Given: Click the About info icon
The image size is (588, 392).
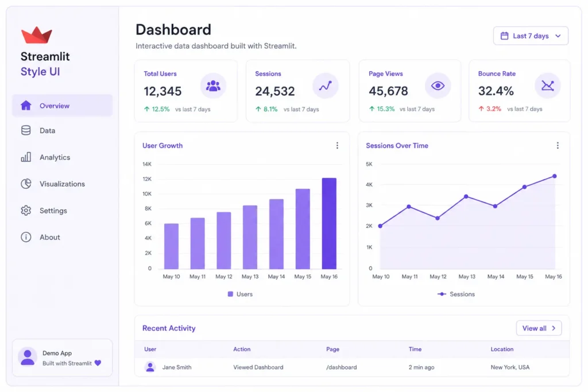Looking at the screenshot, I should (26, 237).
